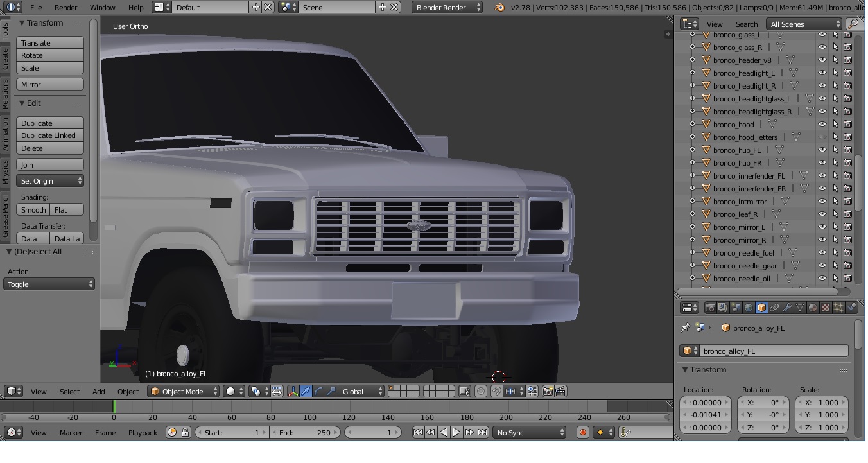Select the translate manipulator arrow icon
Viewport: 868px width, 463px height.
[306, 391]
